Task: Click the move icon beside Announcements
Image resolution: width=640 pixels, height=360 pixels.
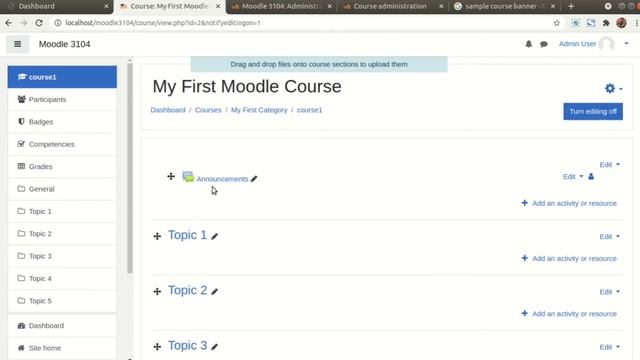Action: [171, 176]
